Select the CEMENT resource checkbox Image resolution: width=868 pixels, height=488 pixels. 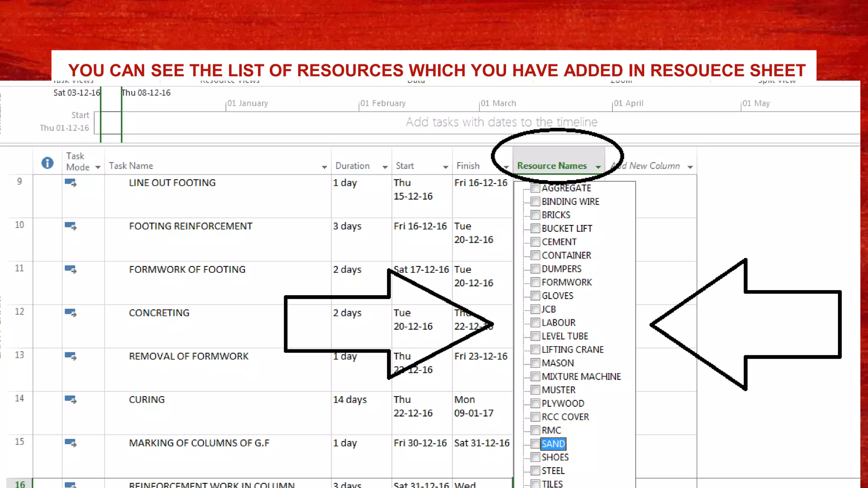click(x=535, y=242)
